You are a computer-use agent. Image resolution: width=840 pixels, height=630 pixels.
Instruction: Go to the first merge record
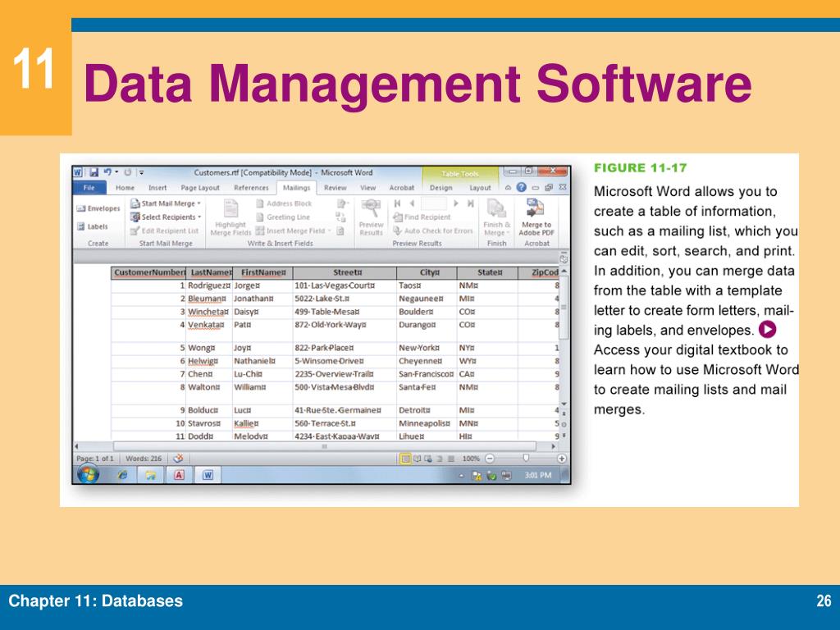tap(397, 203)
